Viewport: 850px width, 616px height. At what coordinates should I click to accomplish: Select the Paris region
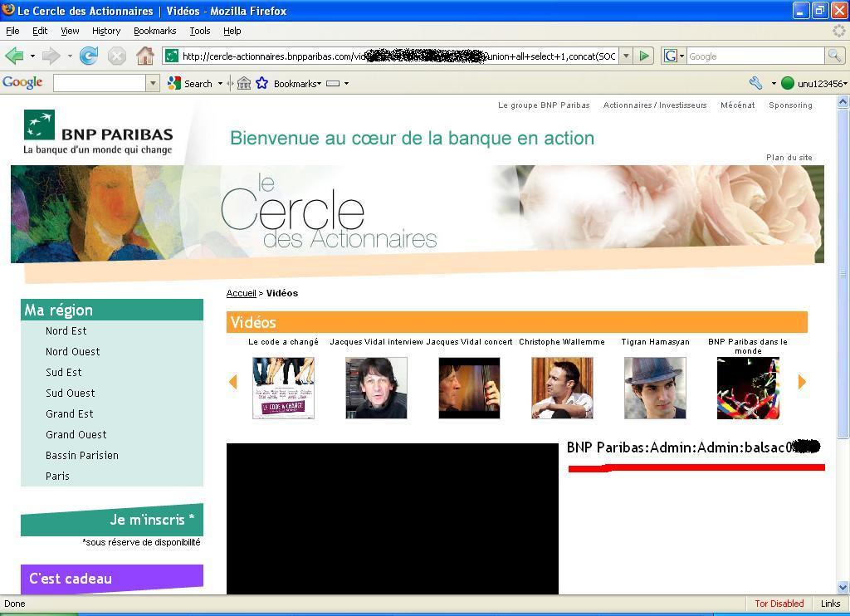tap(57, 476)
